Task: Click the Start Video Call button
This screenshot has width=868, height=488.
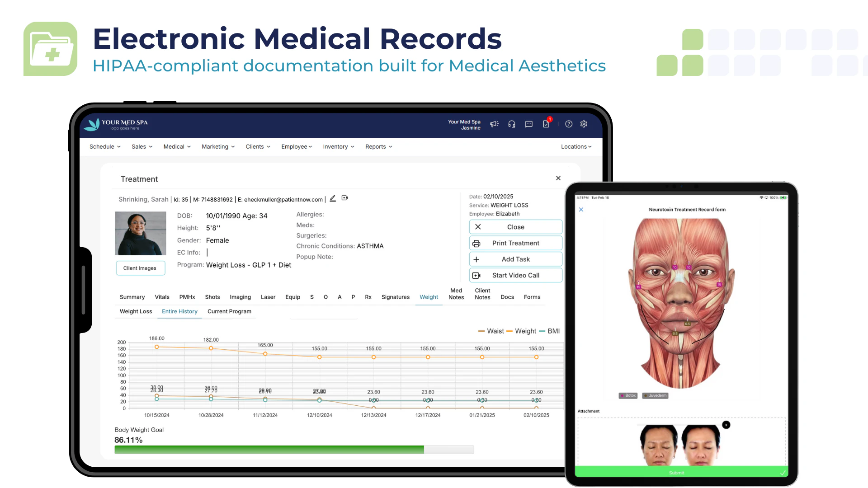Action: [x=515, y=275]
